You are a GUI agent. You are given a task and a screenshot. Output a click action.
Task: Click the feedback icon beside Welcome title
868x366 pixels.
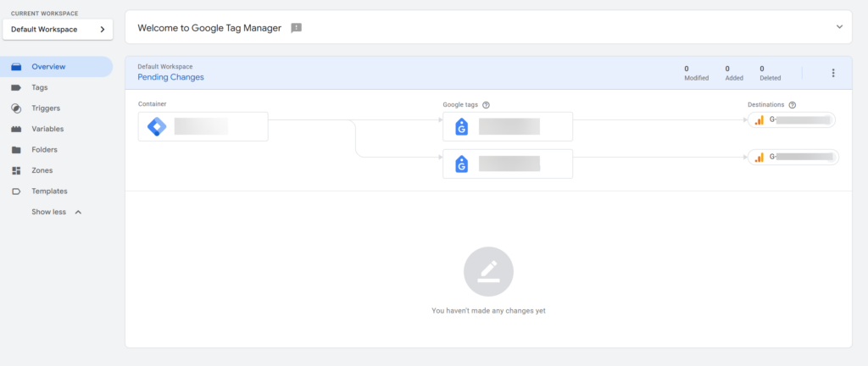pyautogui.click(x=296, y=28)
